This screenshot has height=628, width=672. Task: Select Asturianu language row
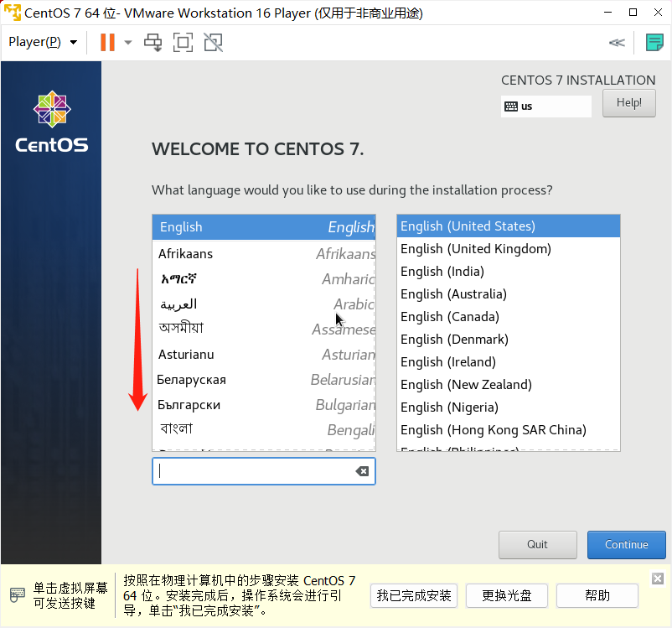click(264, 355)
